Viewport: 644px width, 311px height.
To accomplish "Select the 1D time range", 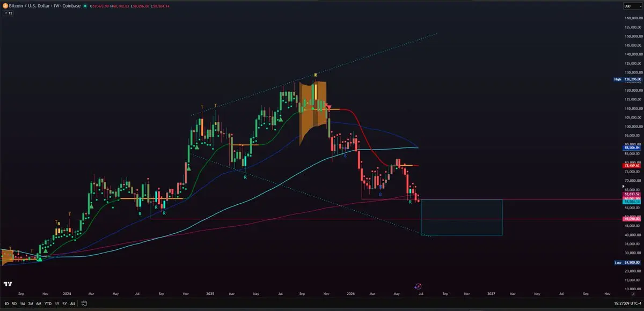I will tap(6, 303).
